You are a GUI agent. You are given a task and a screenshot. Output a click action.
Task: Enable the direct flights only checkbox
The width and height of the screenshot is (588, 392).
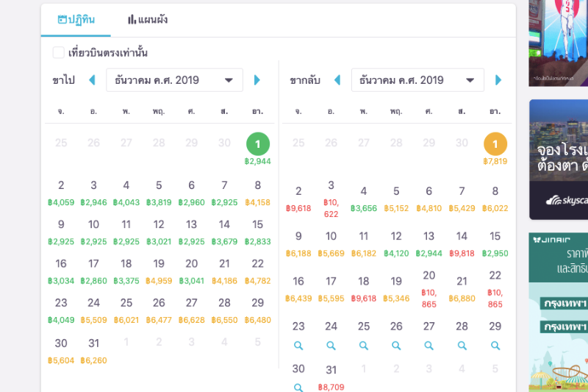click(x=59, y=52)
